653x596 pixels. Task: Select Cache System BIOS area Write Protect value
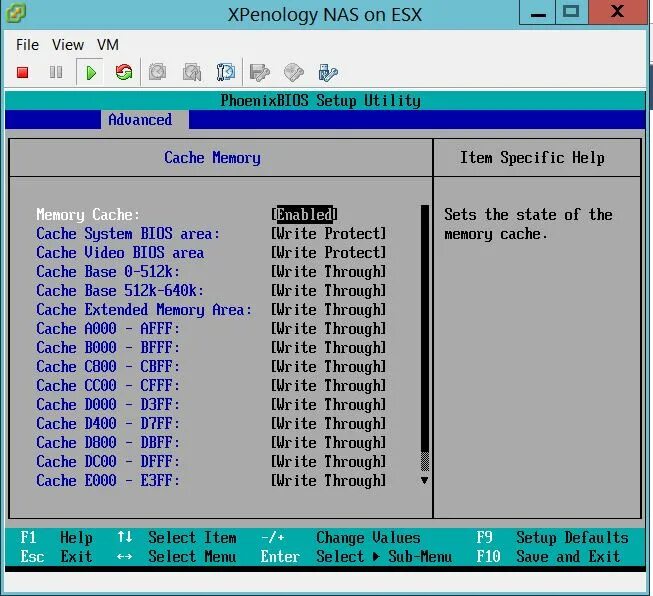[x=329, y=234]
